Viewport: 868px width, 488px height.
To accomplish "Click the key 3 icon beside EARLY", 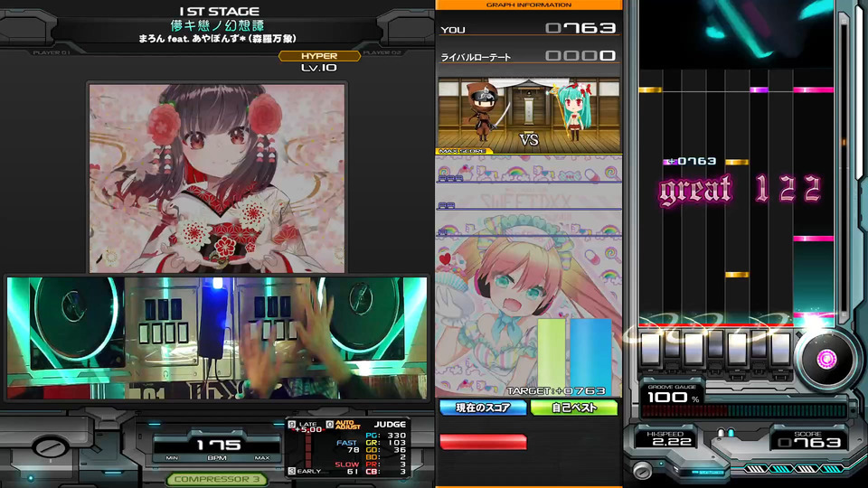I will 292,471.
